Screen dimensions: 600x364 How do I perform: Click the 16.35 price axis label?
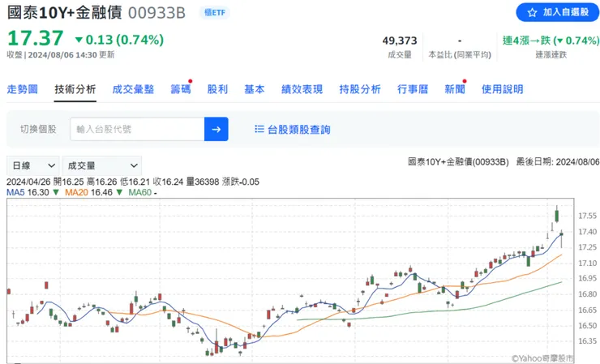click(587, 341)
